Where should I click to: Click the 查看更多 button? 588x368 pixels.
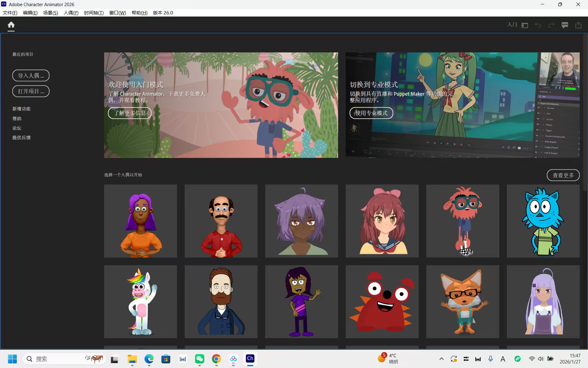point(563,175)
